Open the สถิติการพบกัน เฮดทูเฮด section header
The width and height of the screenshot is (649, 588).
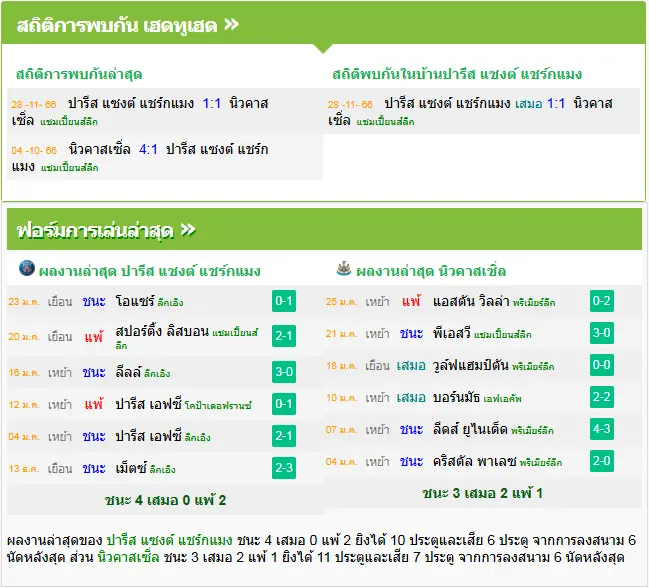point(323,24)
